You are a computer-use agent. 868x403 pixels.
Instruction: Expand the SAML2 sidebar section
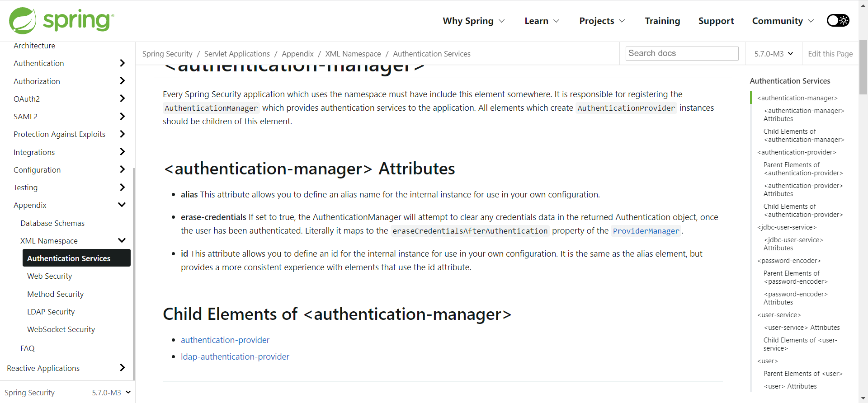[x=122, y=117]
